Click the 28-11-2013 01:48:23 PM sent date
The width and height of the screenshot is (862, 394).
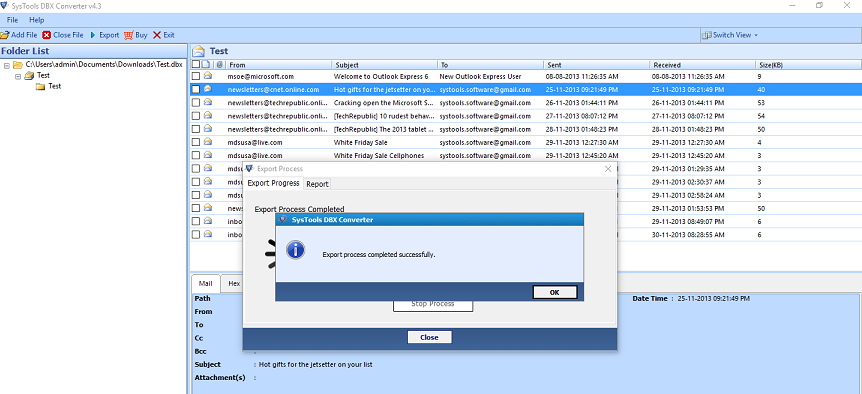(582, 129)
